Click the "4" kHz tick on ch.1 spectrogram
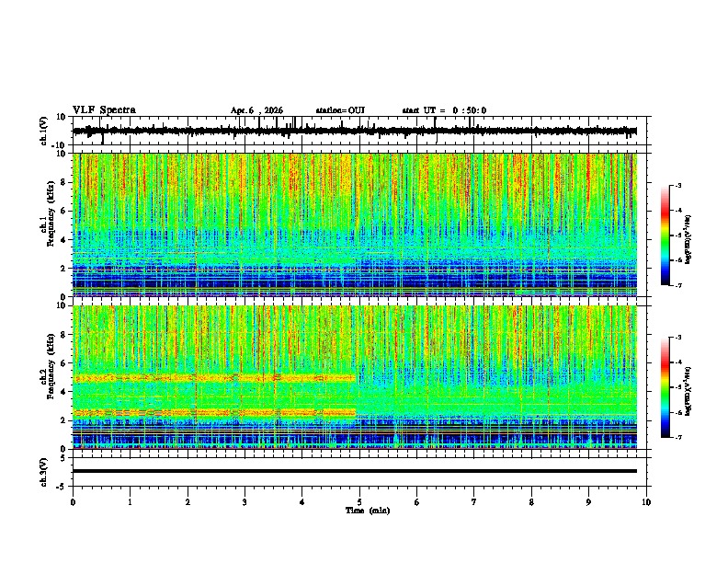728x563 pixels. pos(63,240)
